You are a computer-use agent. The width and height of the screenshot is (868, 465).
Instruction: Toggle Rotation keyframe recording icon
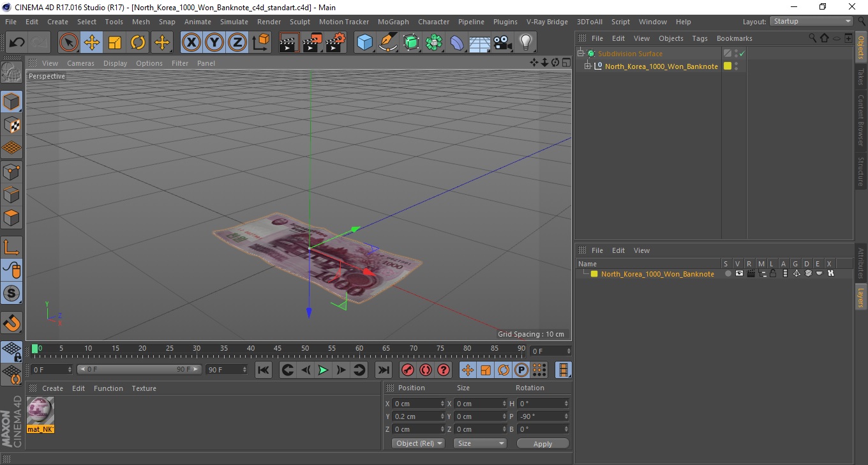point(504,370)
